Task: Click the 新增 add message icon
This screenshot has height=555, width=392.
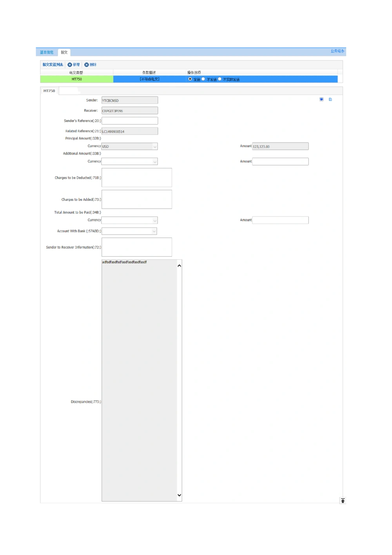Action: click(x=70, y=65)
